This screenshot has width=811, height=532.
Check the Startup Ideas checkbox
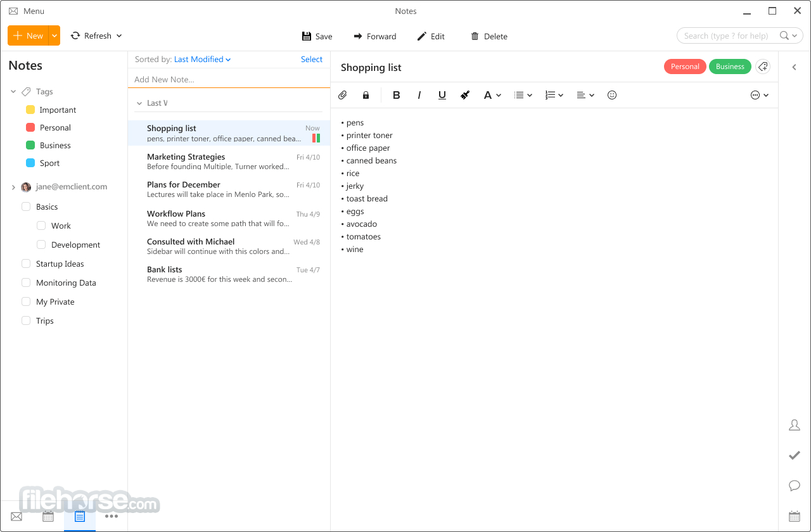pyautogui.click(x=26, y=263)
